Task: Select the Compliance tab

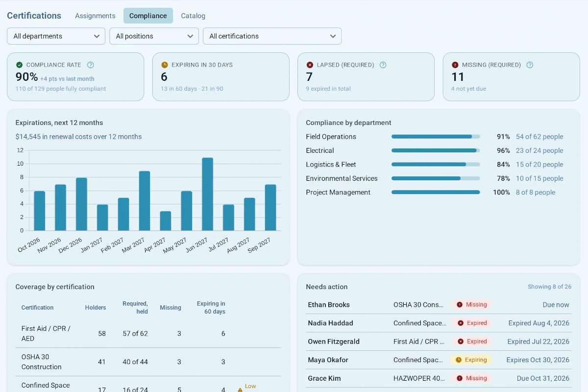Action: tap(148, 16)
